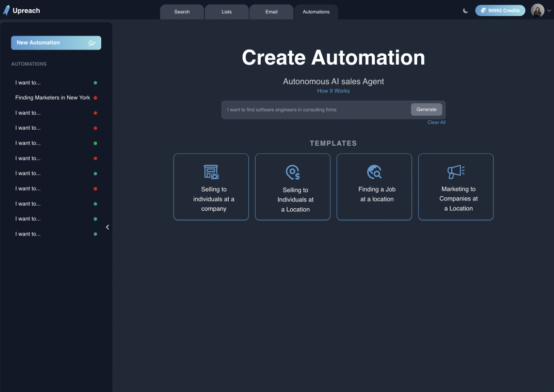Toggle the red status dot beside Finding Marketers in New York
Image resolution: width=554 pixels, height=392 pixels.
pos(95,98)
